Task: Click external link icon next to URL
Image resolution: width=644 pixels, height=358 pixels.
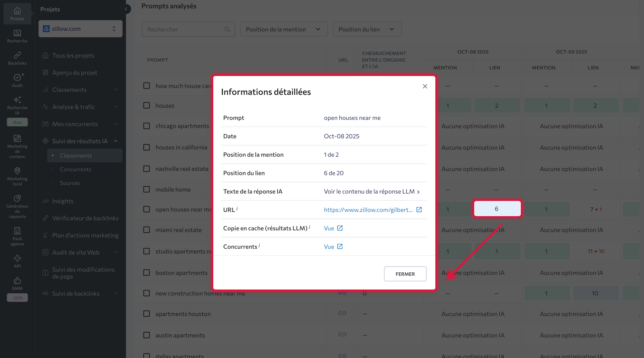Action: tap(419, 210)
